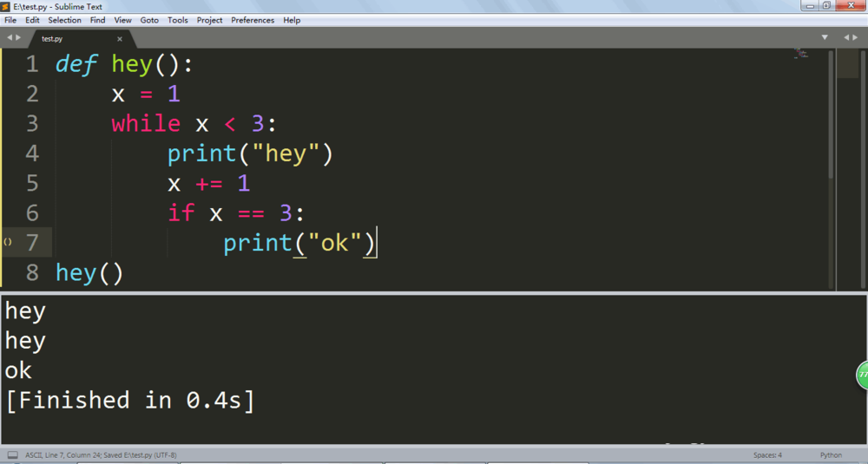Screen dimensions: 868x464
Task: Open the Spaces: 4 indentation selector
Action: click(767, 455)
